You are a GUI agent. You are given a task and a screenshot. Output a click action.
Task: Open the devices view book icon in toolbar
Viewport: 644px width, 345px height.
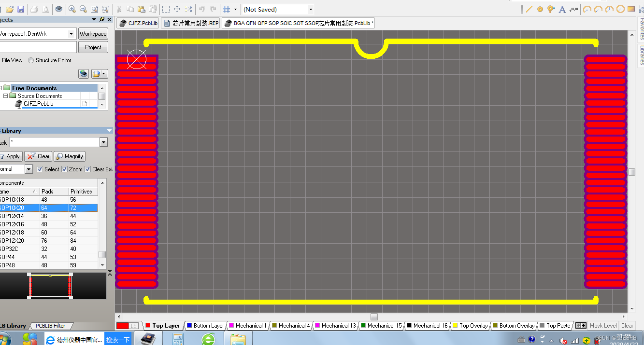[58, 9]
